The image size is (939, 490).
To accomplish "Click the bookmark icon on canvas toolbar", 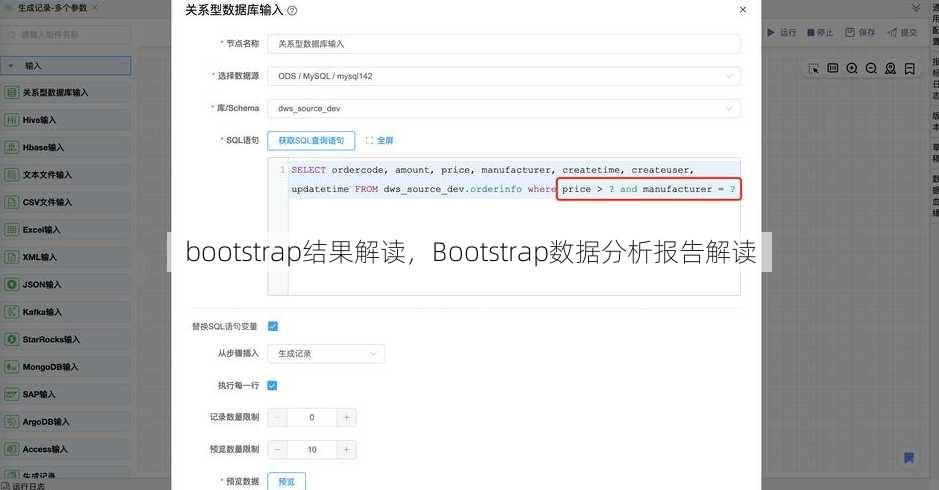I will coord(910,68).
